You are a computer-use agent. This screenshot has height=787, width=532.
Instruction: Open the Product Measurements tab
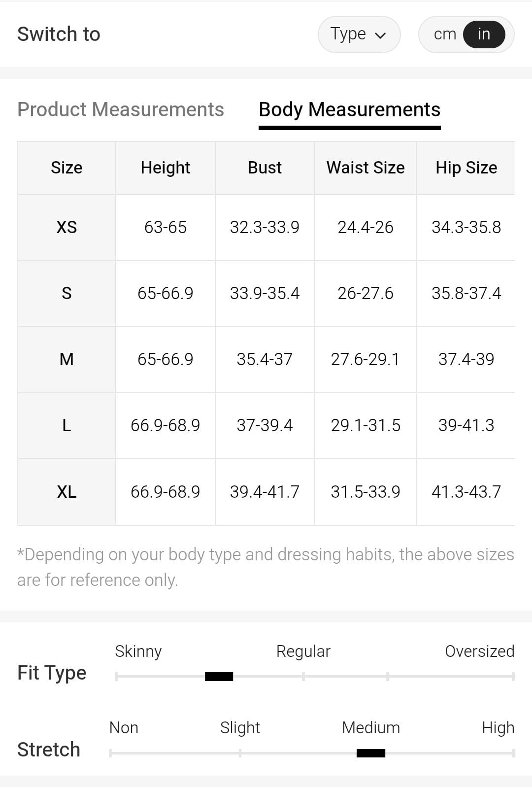[x=121, y=109]
